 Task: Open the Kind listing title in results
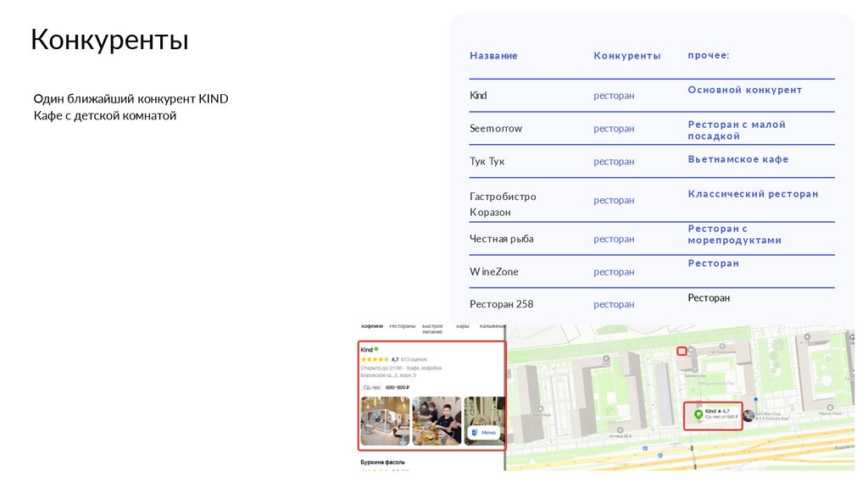point(366,350)
